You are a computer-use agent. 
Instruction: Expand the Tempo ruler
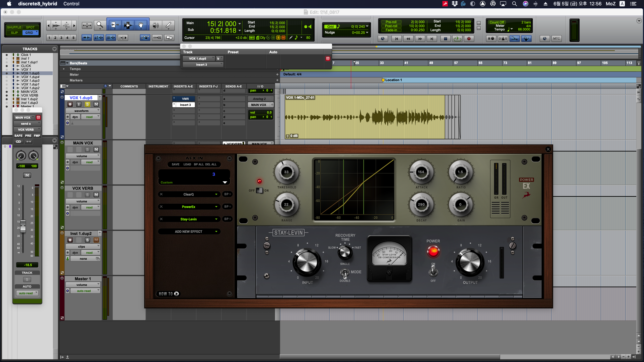coord(64,69)
